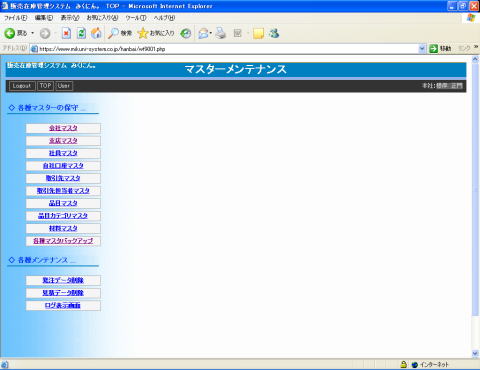
Task: Open the 支店マスタ link
Action: click(x=63, y=141)
